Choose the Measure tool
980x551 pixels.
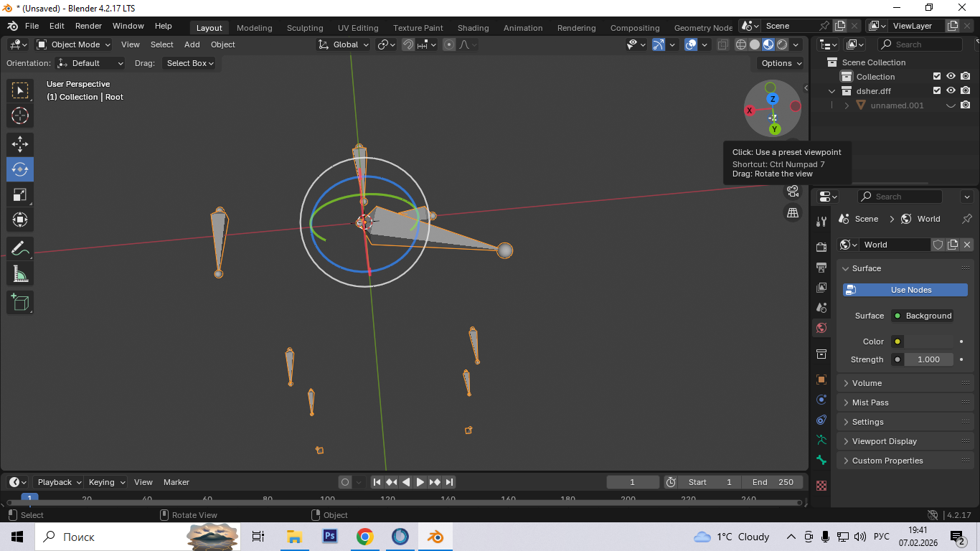point(20,274)
